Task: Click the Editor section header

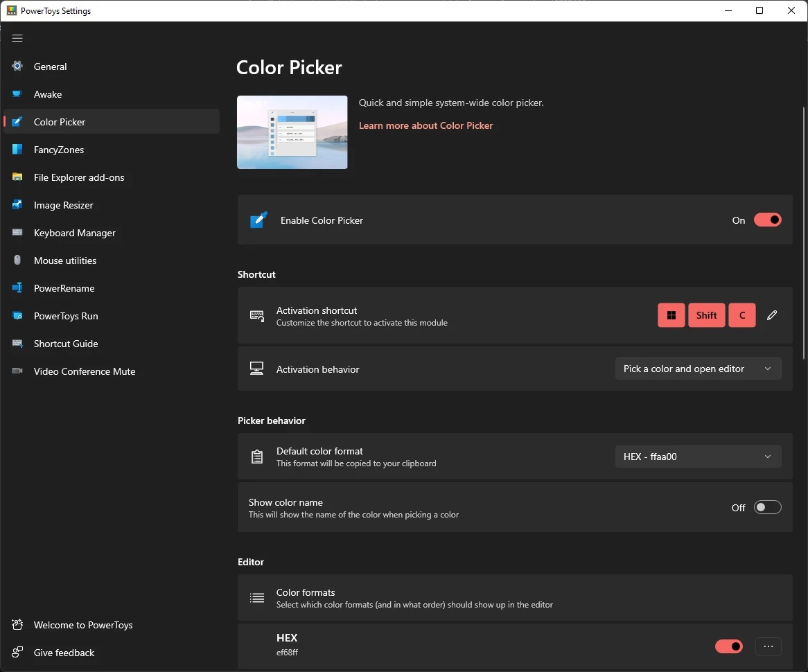Action: [x=250, y=562]
